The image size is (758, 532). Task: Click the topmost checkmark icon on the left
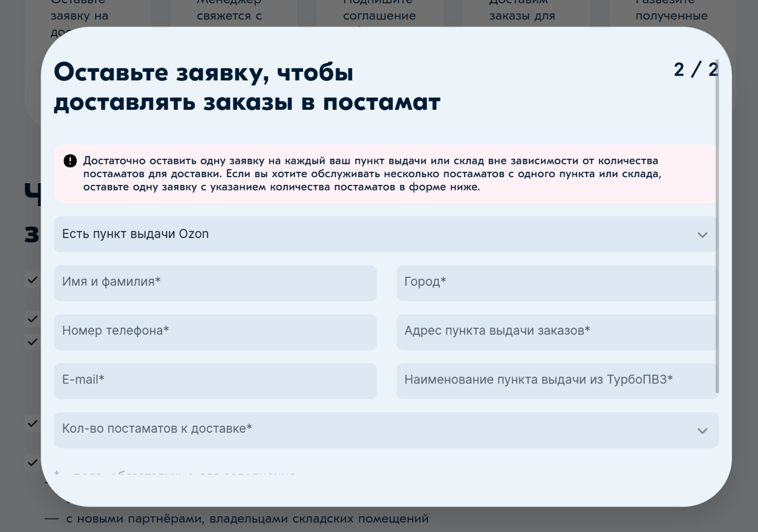coord(32,280)
